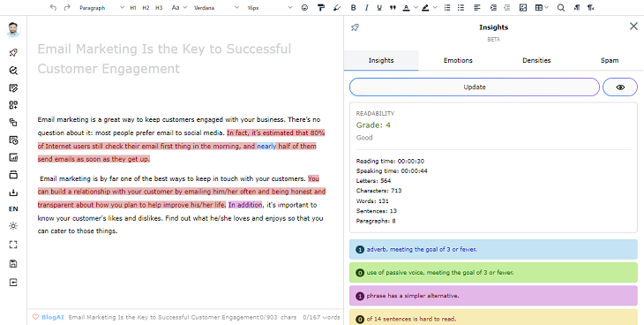Screen dimensions: 644x325
Task: Click the copy documents sidebar icon
Action: 13,123
